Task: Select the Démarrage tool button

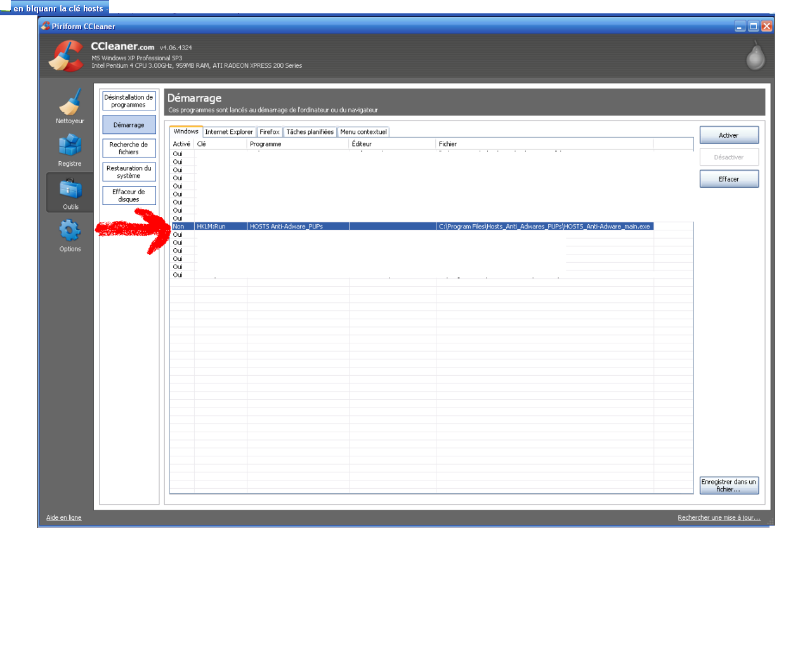Action: point(129,124)
